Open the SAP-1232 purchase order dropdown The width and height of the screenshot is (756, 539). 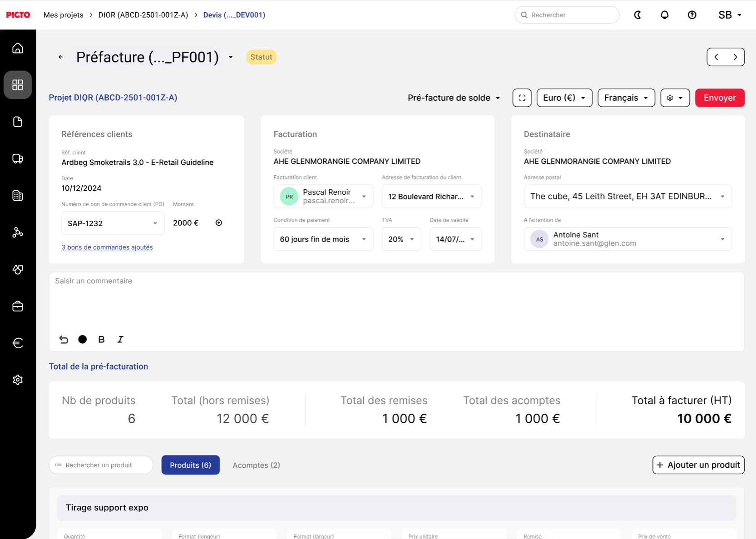point(113,223)
